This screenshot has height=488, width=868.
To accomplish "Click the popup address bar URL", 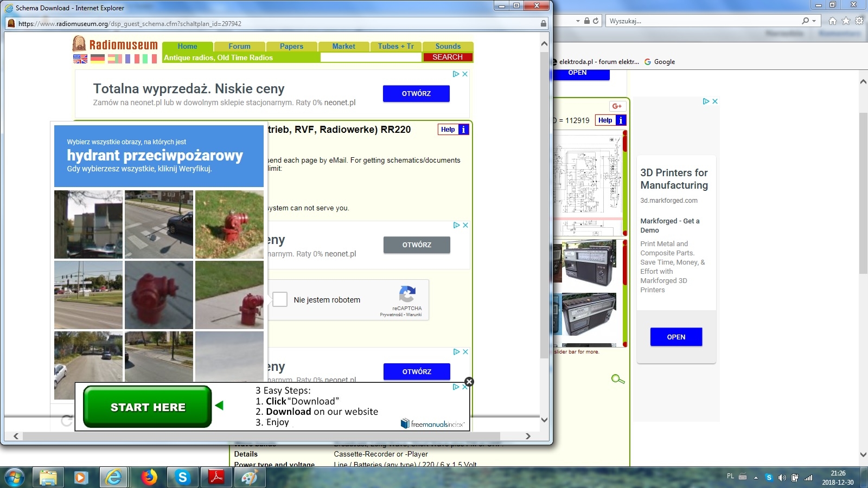I will tap(130, 24).
